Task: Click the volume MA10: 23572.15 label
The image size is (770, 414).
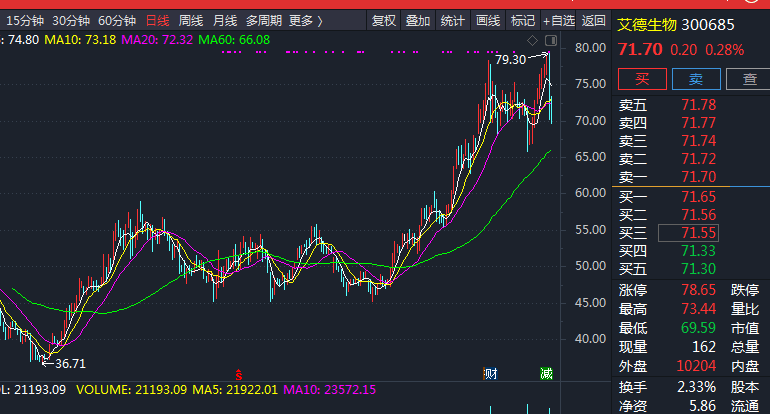Action: point(330,390)
